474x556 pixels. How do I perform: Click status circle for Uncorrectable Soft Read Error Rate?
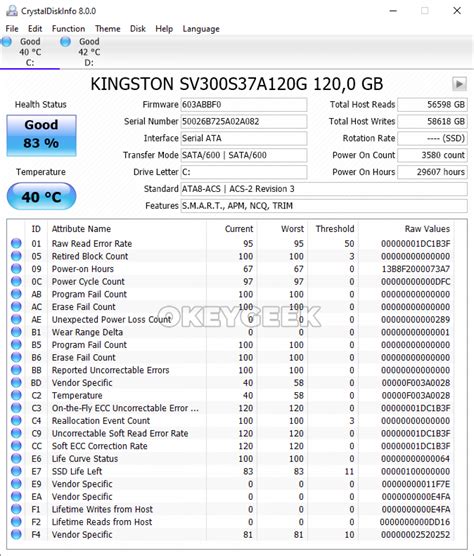pyautogui.click(x=16, y=433)
